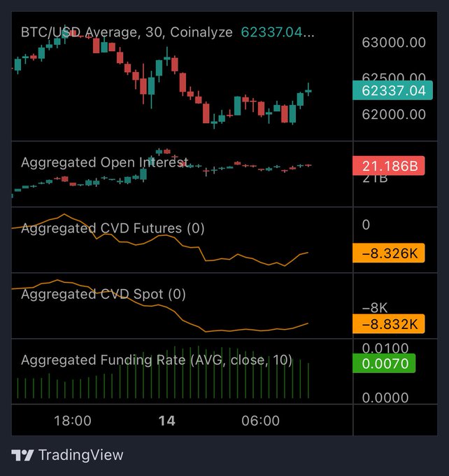
Task: Select the orange -8.832K CVD spot value
Action: pos(389,324)
